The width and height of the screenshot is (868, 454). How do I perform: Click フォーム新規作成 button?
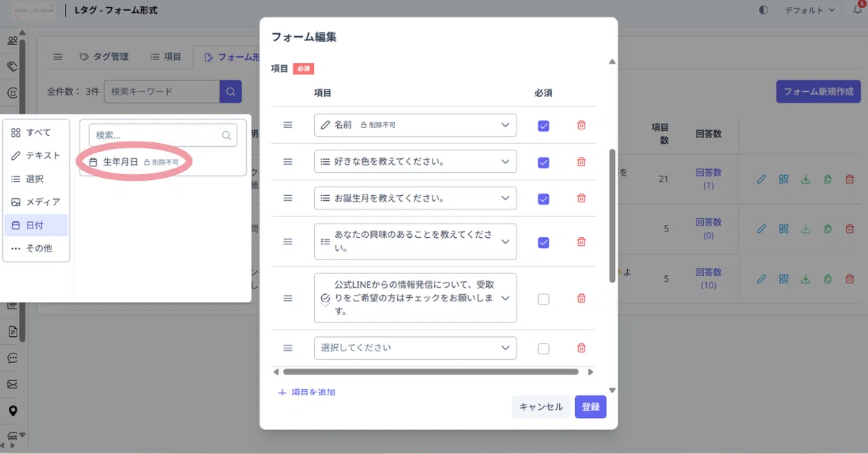click(x=818, y=92)
